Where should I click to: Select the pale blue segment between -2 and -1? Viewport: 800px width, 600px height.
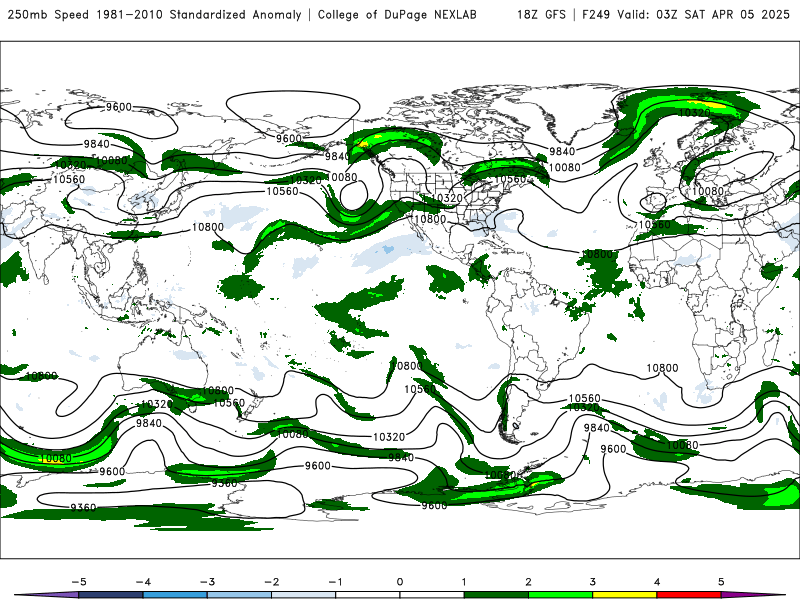click(304, 595)
